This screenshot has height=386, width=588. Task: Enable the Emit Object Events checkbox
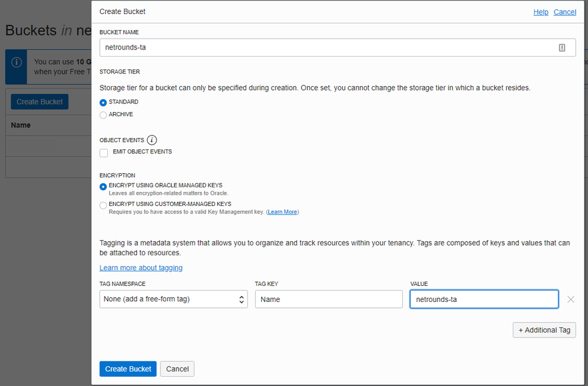(104, 153)
